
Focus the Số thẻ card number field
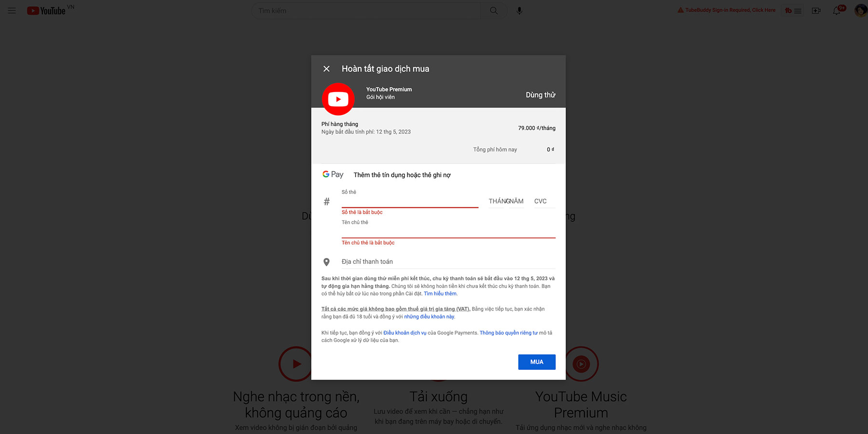pyautogui.click(x=410, y=201)
